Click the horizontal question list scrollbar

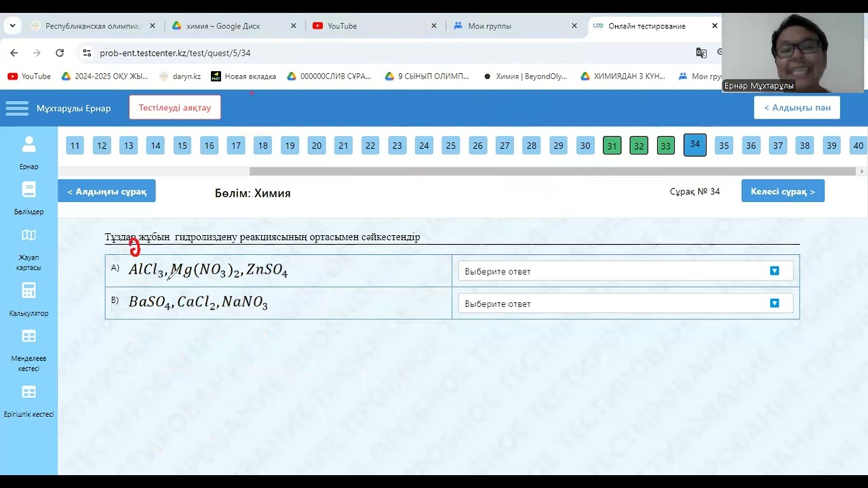point(553,171)
